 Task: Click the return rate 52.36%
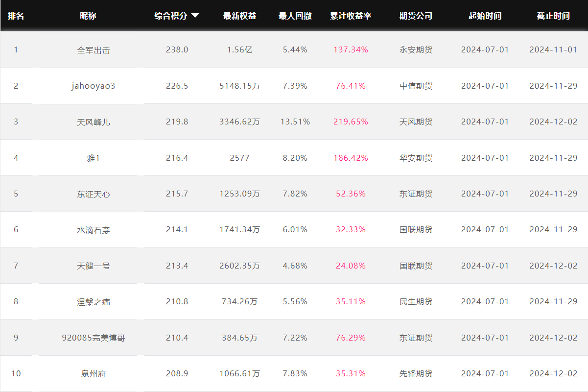pos(351,194)
